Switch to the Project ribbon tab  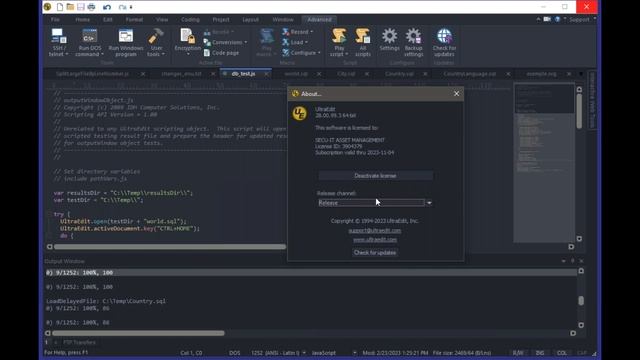click(221, 20)
